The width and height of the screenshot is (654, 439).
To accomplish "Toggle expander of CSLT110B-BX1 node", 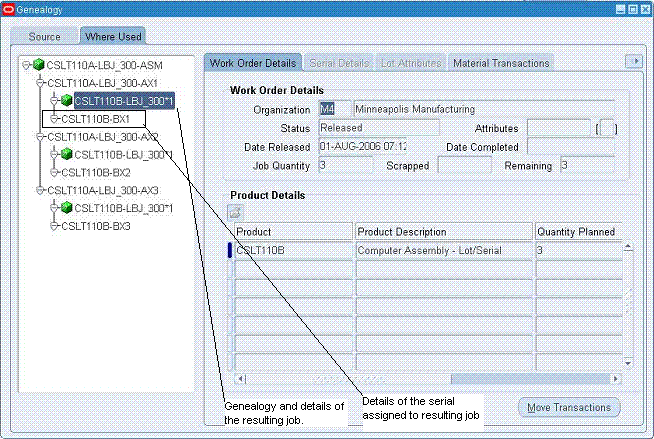I will (54, 119).
